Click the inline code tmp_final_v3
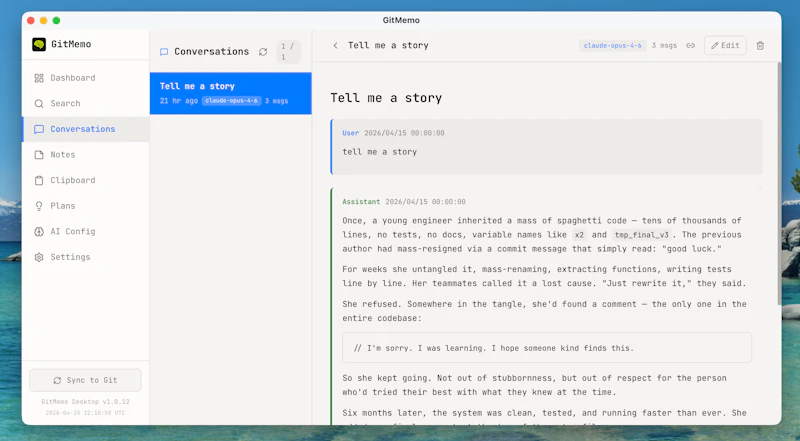This screenshot has width=800, height=441. point(641,235)
